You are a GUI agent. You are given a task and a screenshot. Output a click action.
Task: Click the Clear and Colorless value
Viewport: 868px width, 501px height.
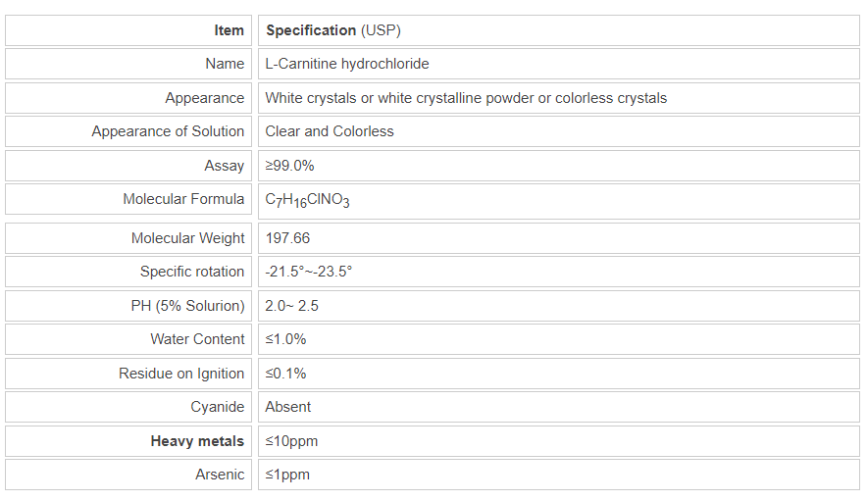[x=330, y=131]
